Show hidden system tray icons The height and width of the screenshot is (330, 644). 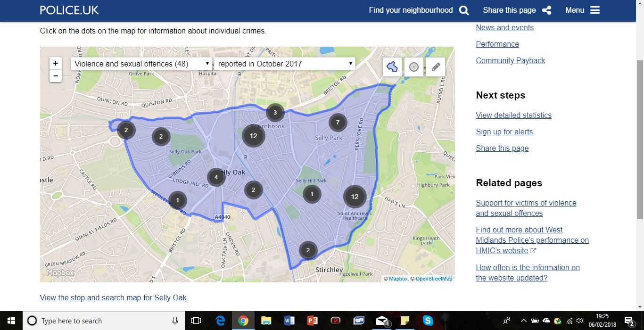click(x=523, y=321)
